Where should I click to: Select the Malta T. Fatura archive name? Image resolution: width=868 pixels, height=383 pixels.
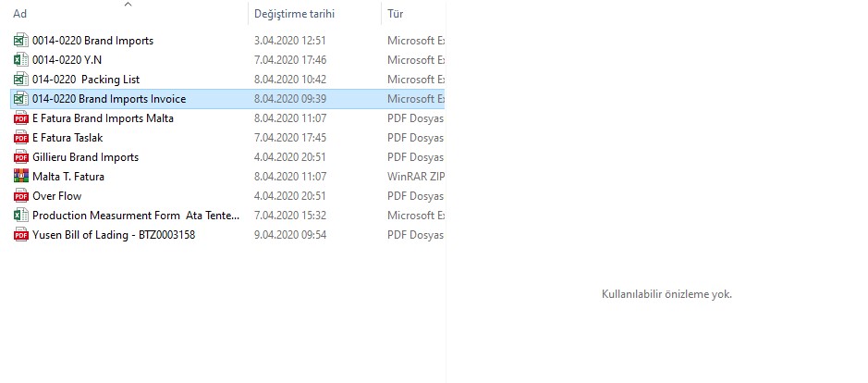click(68, 177)
